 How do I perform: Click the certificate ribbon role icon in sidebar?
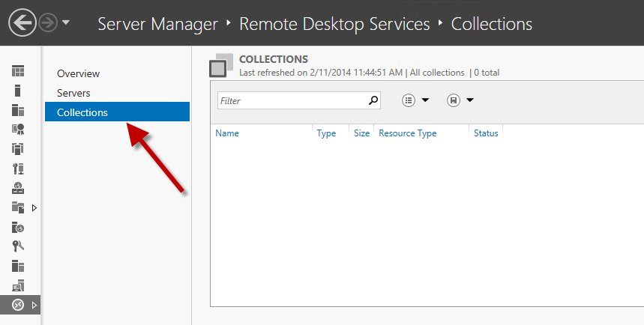[18, 130]
